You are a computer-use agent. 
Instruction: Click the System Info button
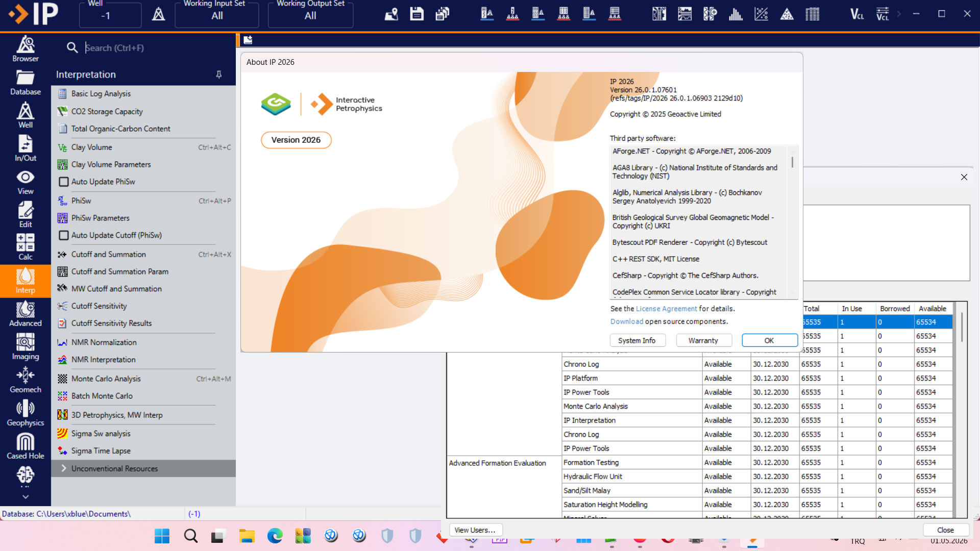[x=637, y=340]
